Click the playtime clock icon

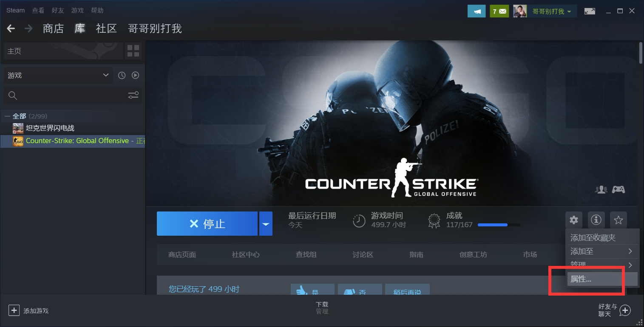coord(359,221)
